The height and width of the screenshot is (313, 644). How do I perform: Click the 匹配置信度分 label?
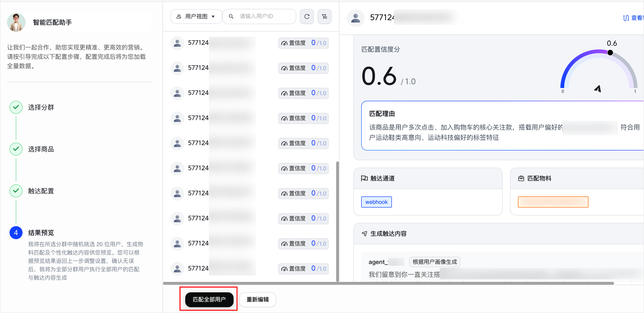pos(381,49)
